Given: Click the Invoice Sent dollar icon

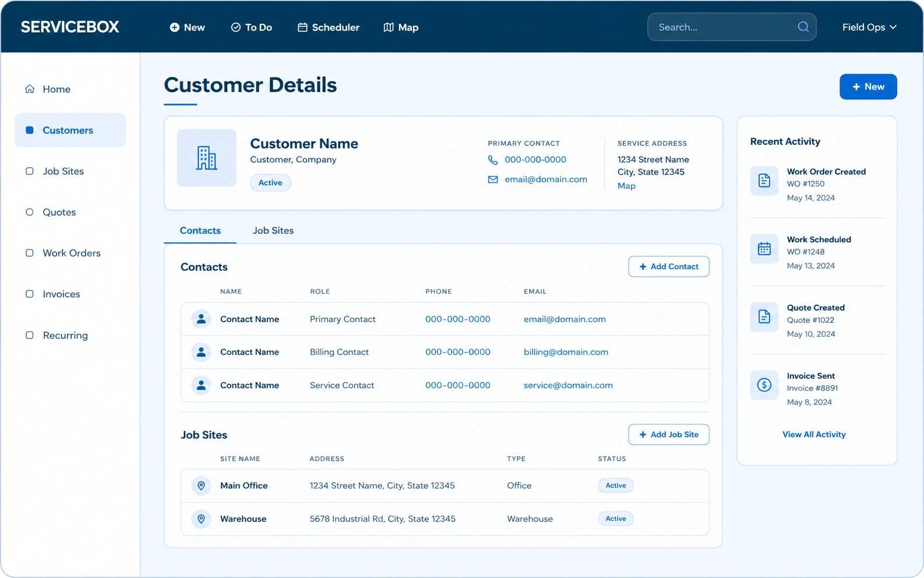Looking at the screenshot, I should tap(764, 385).
